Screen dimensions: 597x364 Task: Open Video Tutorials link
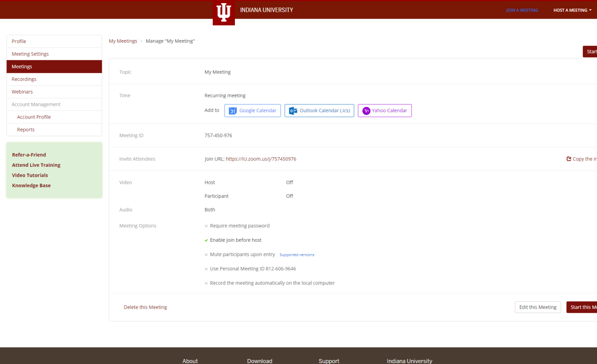coord(30,175)
